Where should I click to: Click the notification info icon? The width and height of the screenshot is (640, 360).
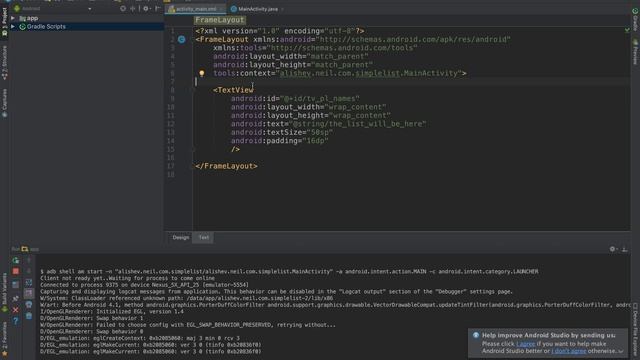pos(476,335)
